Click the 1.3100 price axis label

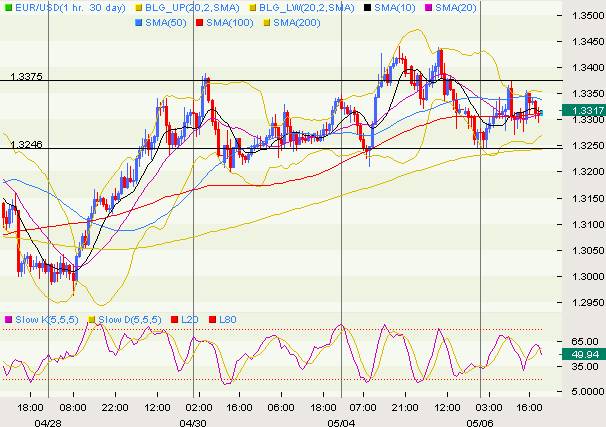click(588, 224)
